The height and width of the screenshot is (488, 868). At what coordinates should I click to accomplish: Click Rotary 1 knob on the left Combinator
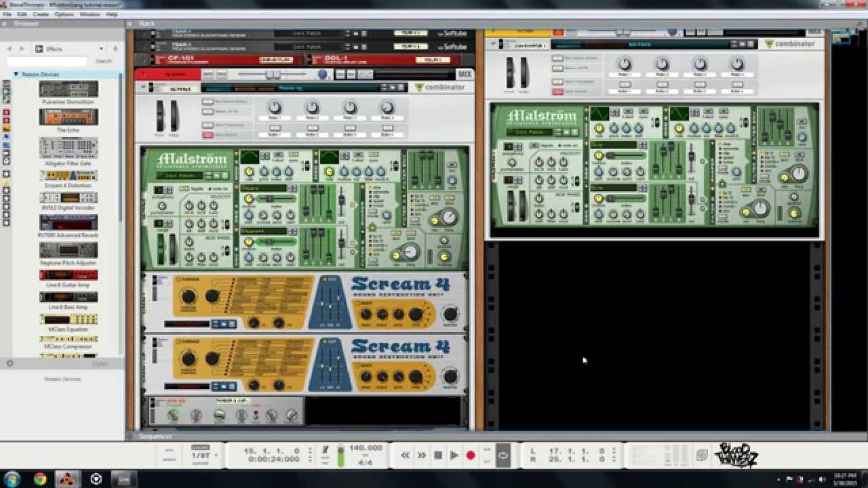tap(274, 107)
